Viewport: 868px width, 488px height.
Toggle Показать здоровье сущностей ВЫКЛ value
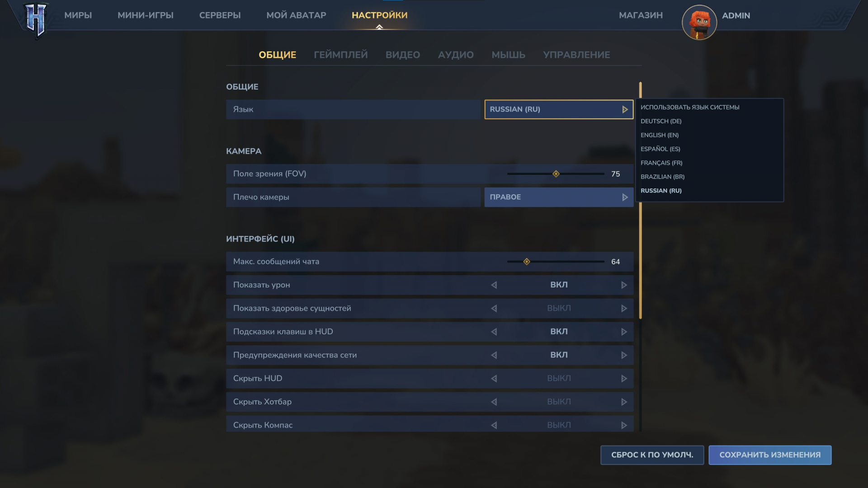click(x=559, y=309)
